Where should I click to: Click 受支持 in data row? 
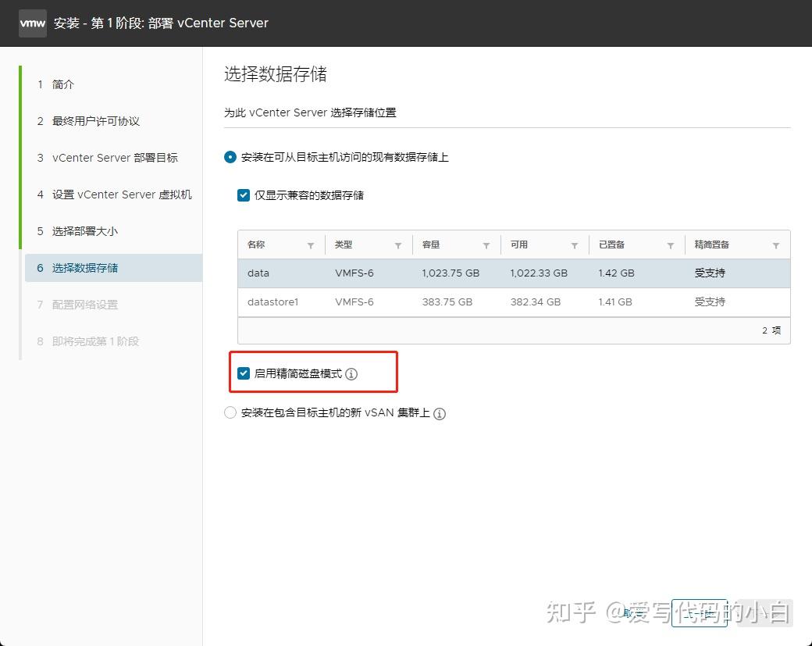click(x=710, y=273)
